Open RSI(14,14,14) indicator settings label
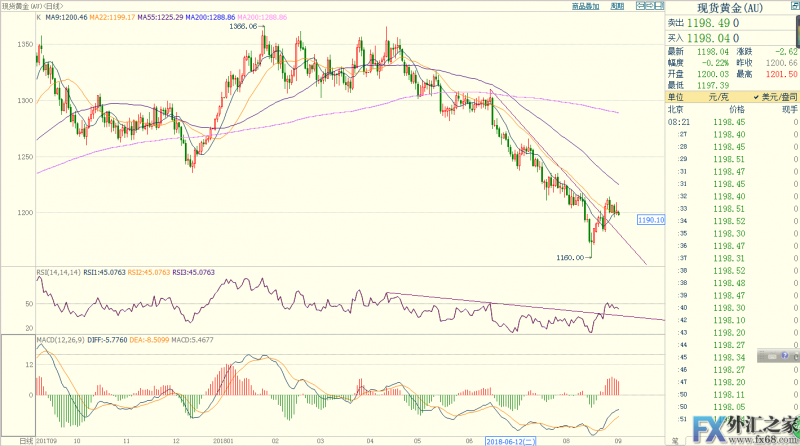The height and width of the screenshot is (446, 800). click(x=57, y=270)
